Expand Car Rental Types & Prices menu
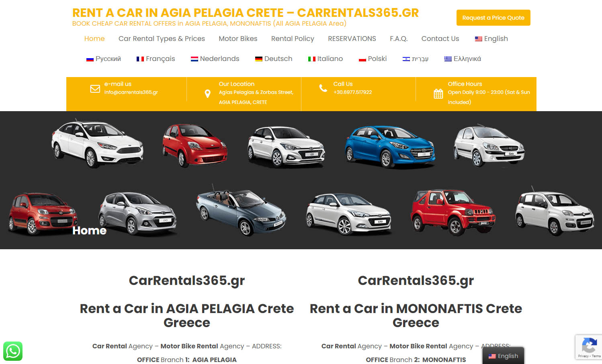 (x=162, y=39)
